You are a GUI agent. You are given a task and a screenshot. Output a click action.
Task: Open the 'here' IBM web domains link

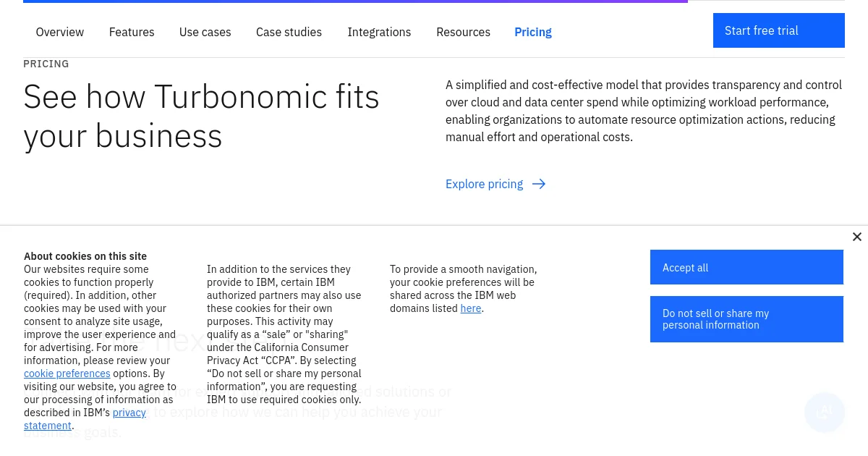[x=471, y=308]
